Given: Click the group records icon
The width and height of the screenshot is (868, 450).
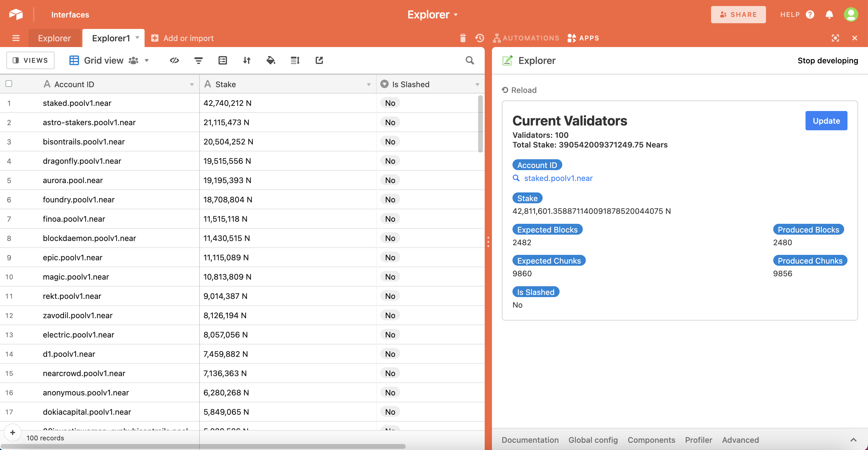Looking at the screenshot, I should pos(223,60).
